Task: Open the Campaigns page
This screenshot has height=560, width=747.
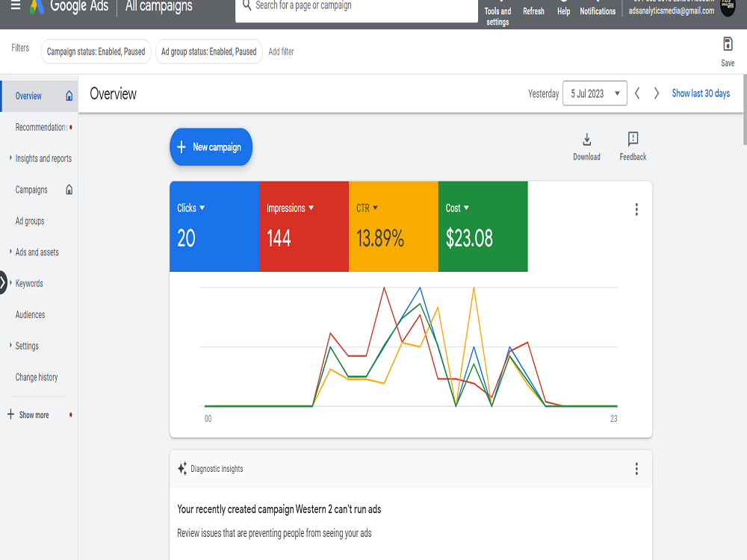Action: click(31, 190)
